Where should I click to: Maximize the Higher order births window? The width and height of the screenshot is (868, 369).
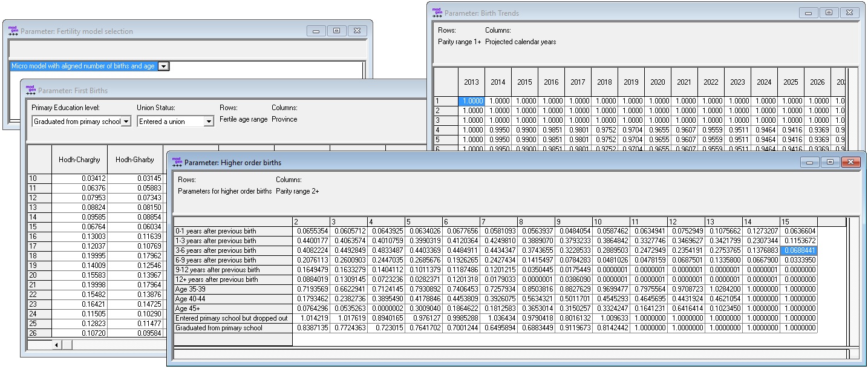830,162
